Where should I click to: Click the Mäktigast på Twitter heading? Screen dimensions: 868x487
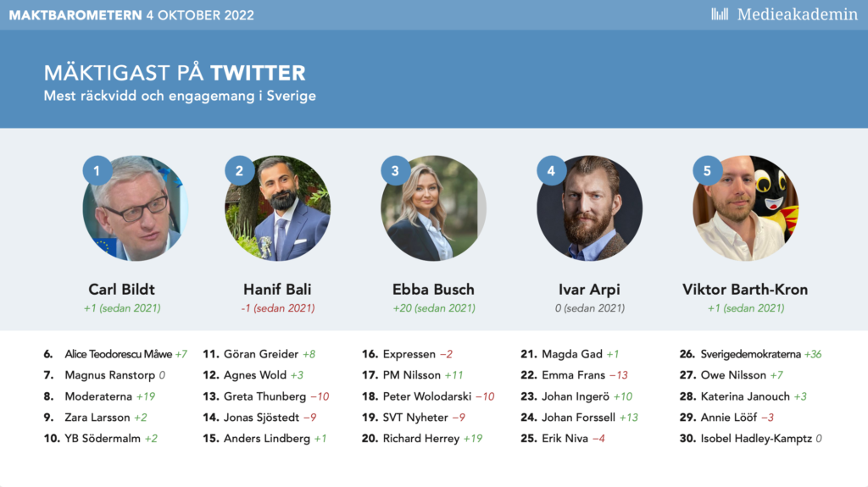175,73
